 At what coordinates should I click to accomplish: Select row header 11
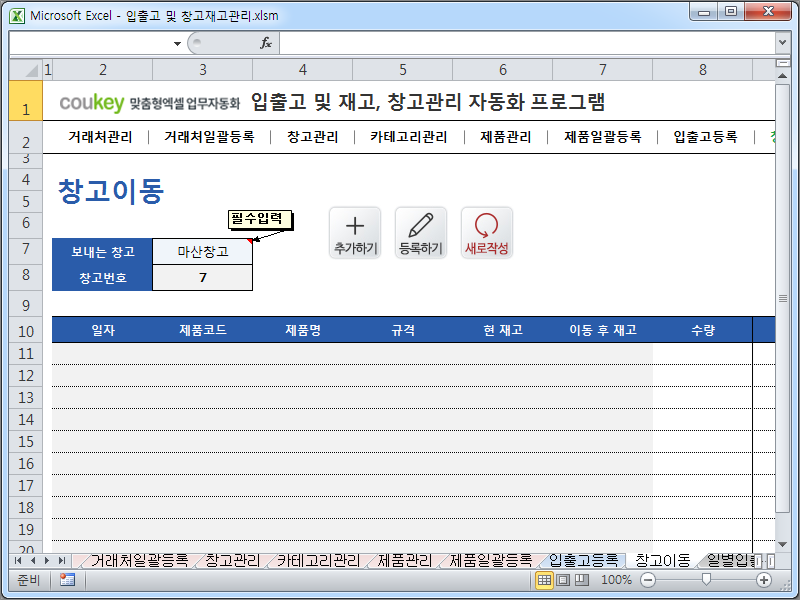pos(26,354)
